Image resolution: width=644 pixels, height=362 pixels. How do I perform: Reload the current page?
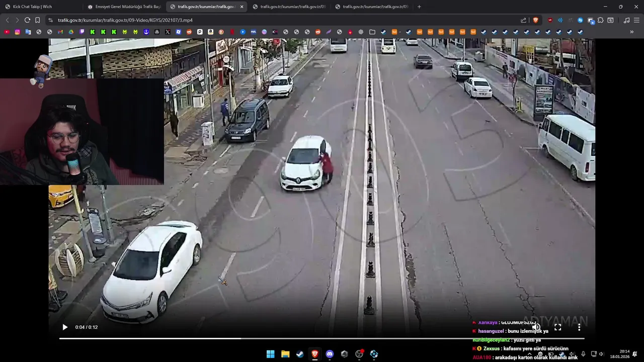coord(27,20)
